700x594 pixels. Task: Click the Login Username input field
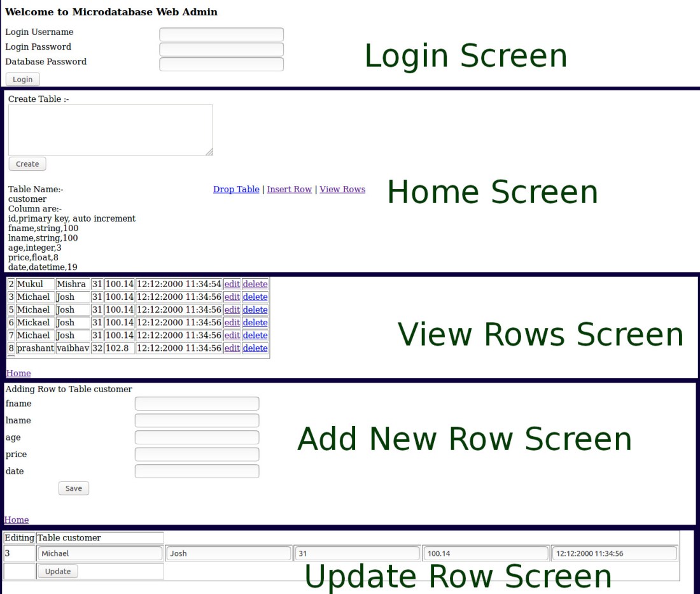click(221, 34)
